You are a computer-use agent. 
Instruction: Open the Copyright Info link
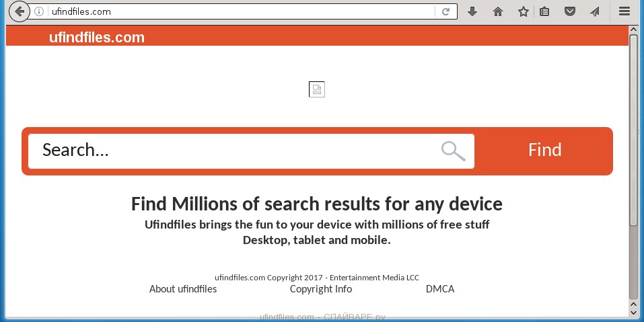tap(321, 289)
